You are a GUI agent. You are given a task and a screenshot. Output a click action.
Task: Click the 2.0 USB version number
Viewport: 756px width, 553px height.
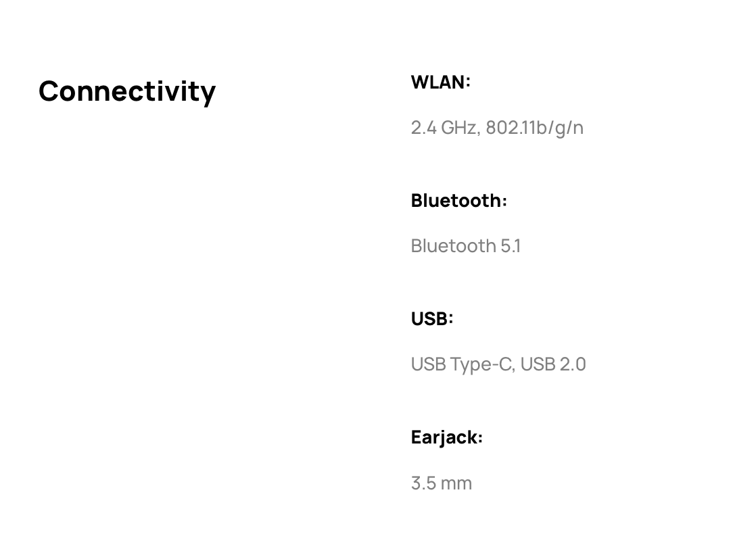573,364
